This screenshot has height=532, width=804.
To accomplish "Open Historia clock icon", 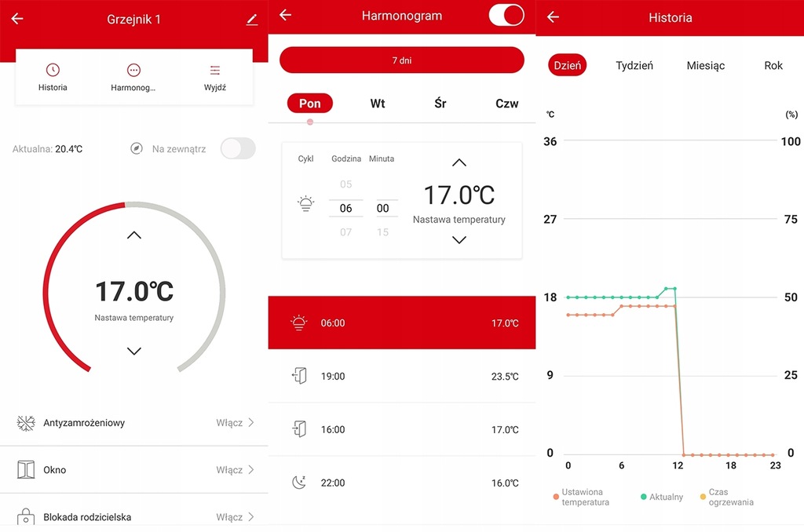I will [53, 70].
